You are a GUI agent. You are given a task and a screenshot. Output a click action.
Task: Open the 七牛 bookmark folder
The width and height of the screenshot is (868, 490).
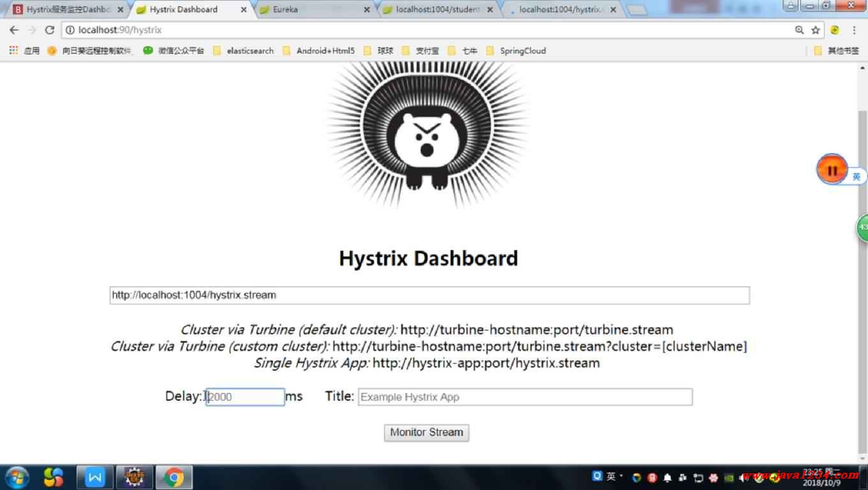point(463,50)
